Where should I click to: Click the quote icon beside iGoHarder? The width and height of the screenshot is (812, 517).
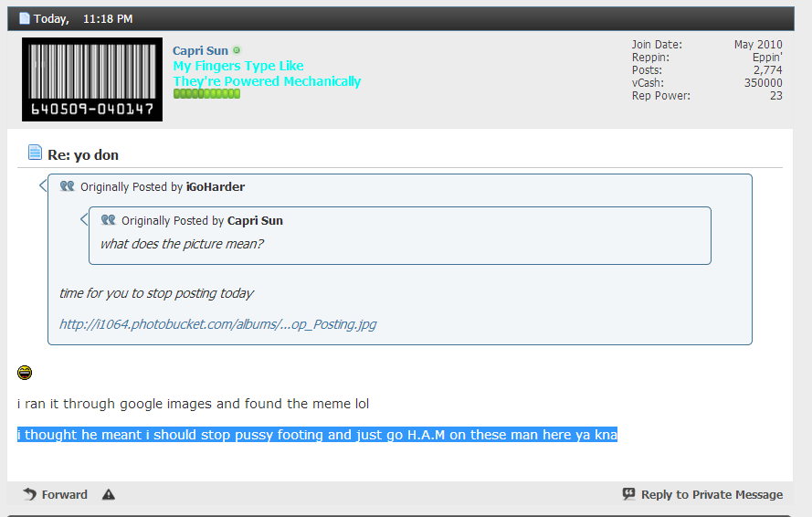pos(68,185)
